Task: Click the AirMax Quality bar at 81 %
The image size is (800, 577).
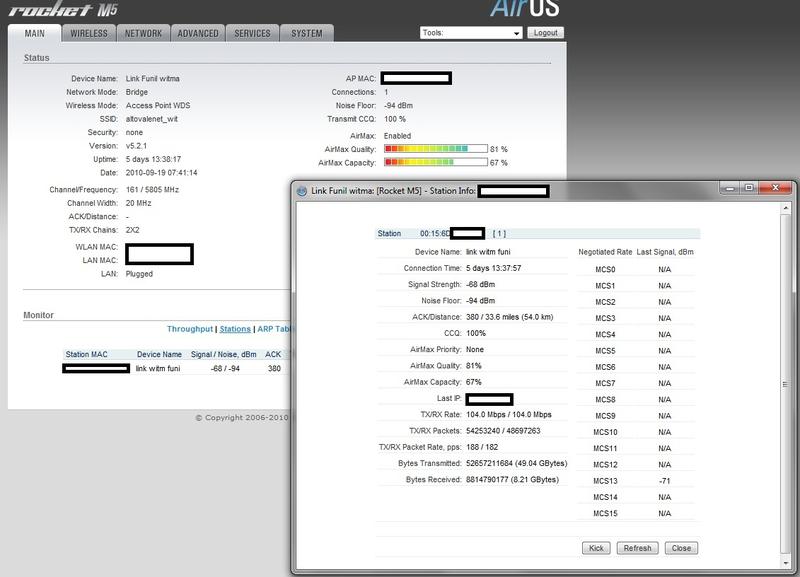Action: coord(436,148)
